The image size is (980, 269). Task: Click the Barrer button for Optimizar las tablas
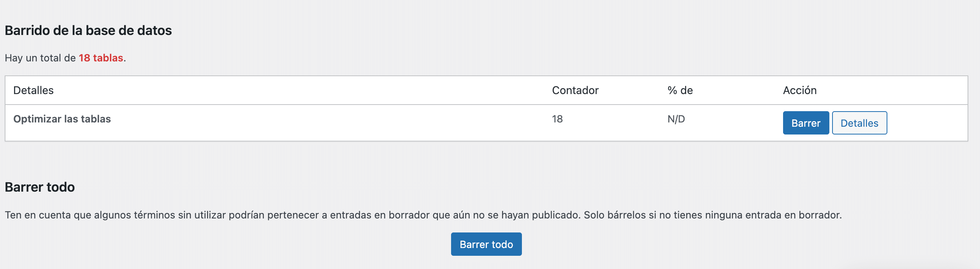806,123
